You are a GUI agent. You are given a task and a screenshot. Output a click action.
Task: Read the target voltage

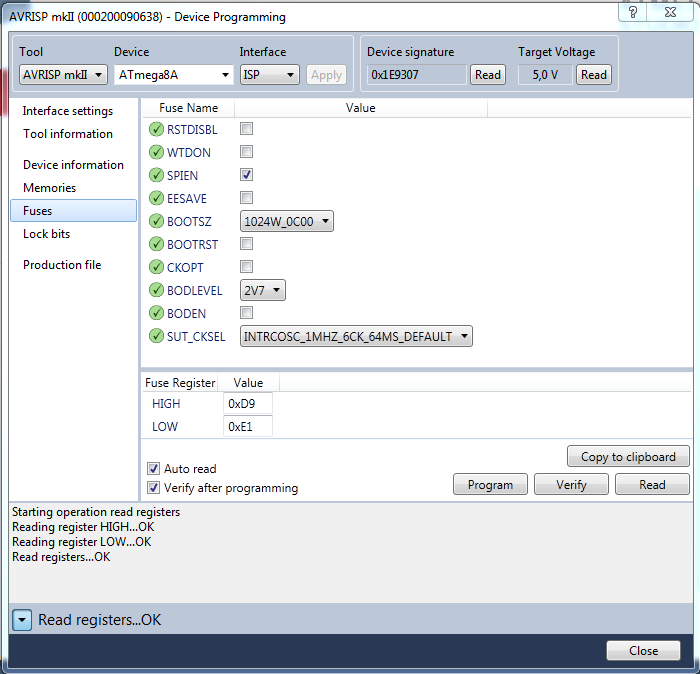(593, 75)
